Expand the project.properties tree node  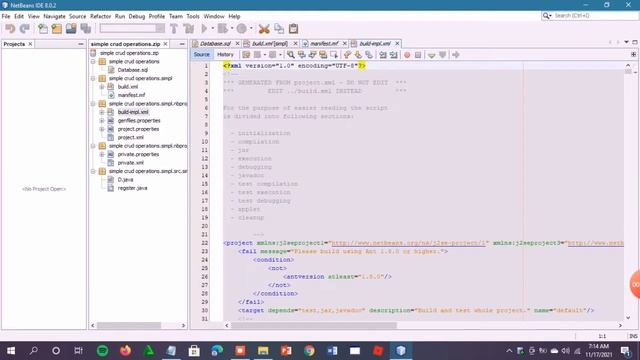click(102, 129)
